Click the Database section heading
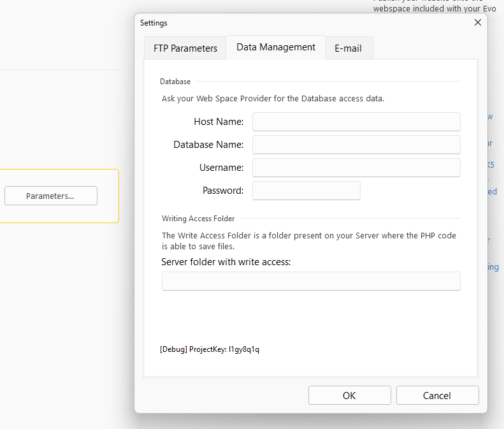The width and height of the screenshot is (504, 429). [x=175, y=82]
